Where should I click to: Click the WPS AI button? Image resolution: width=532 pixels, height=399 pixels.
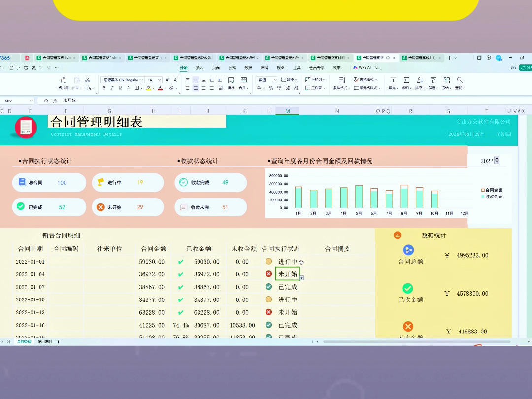pos(362,68)
